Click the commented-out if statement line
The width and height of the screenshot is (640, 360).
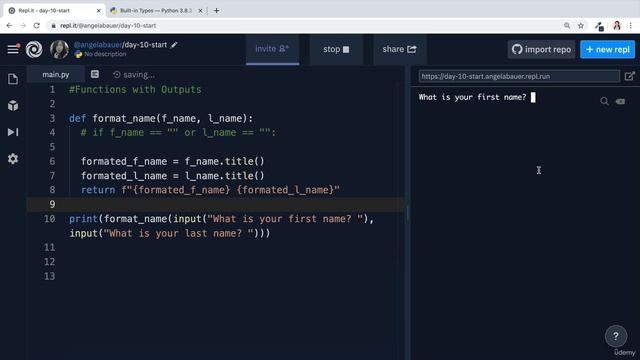click(178, 133)
